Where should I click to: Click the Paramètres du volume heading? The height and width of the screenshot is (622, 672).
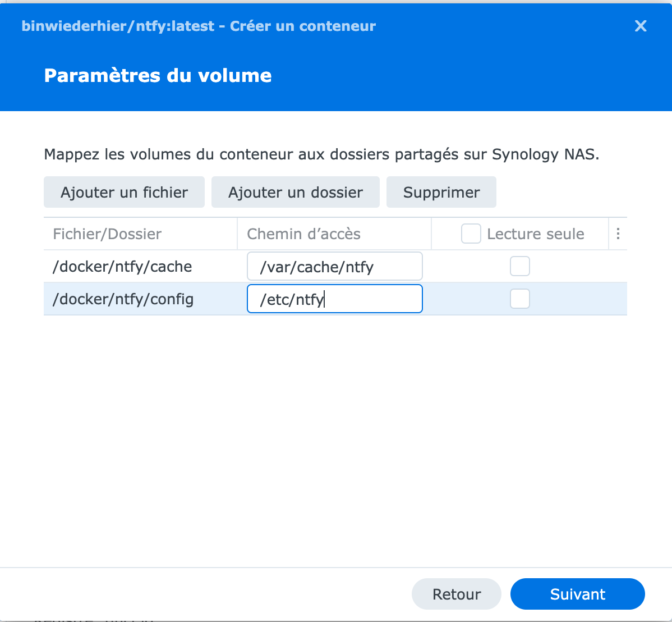click(158, 75)
